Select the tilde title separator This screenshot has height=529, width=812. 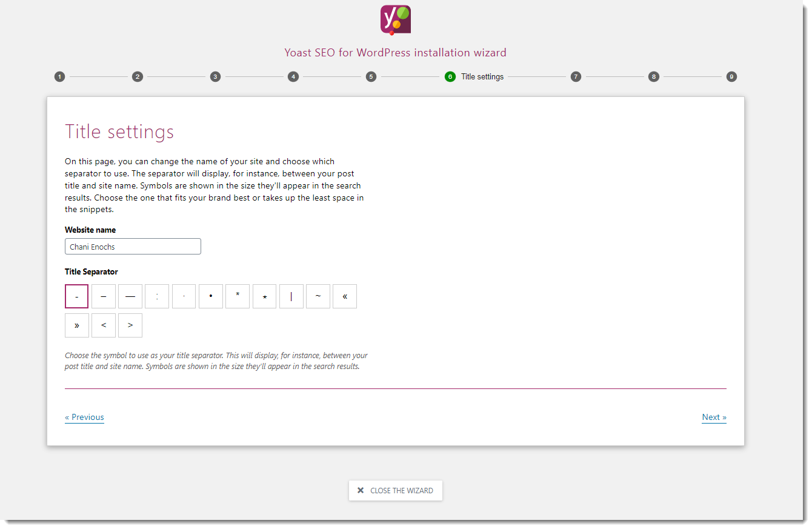[x=318, y=296]
